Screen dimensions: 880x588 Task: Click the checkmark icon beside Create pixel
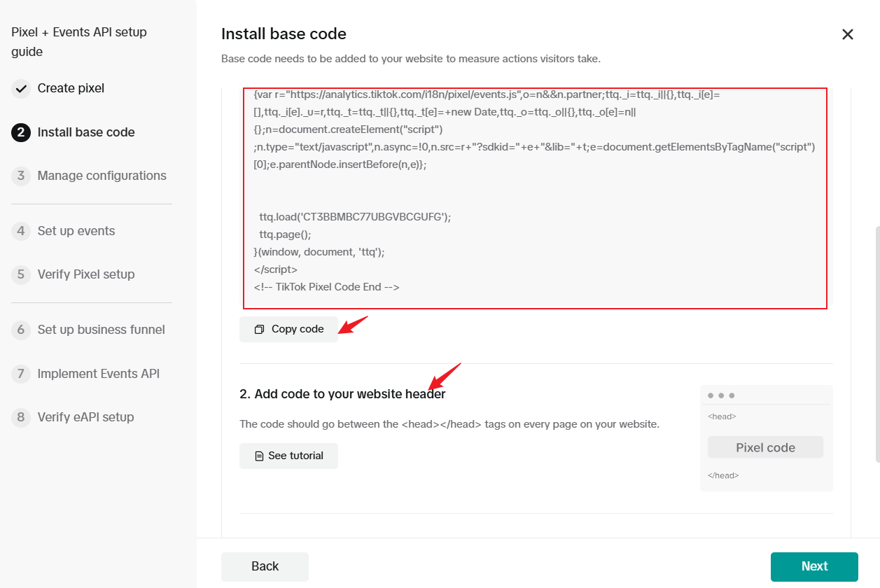21,89
